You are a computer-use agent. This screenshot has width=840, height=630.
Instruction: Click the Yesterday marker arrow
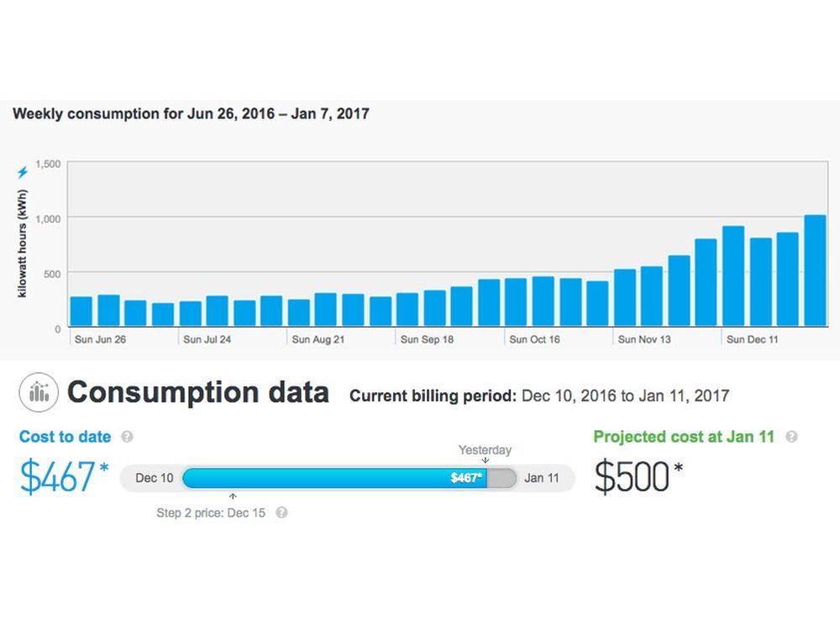click(486, 460)
